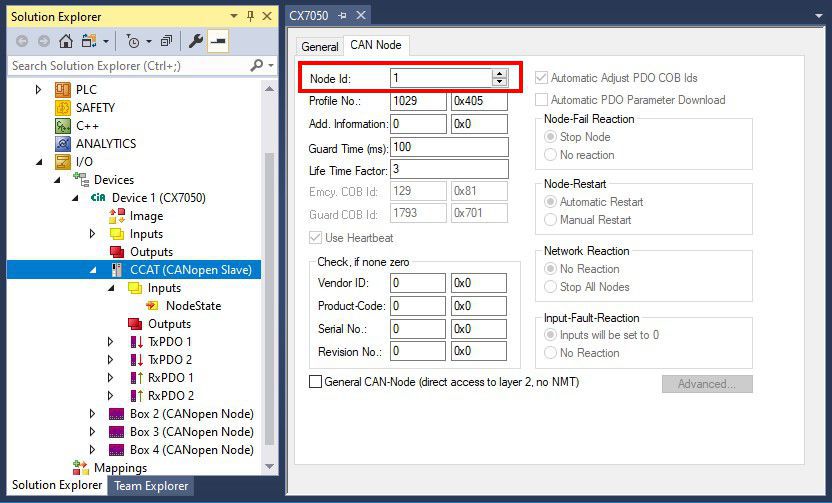832x503 pixels.
Task: Toggle the Use Heartbeat checkbox
Action: [315, 238]
